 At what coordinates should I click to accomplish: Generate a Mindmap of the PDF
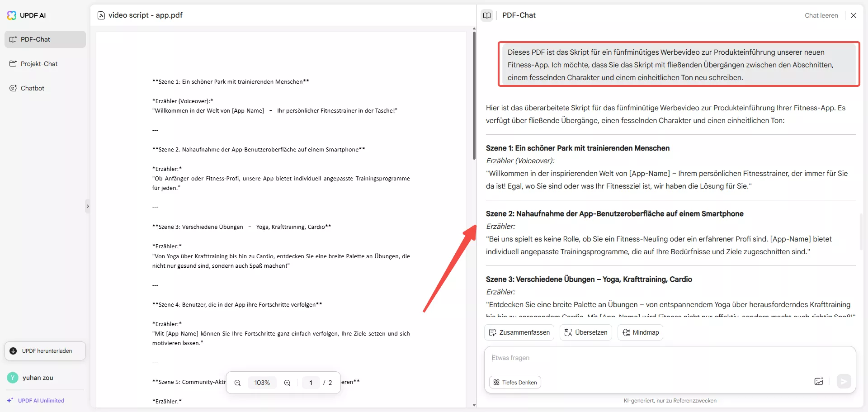(x=640, y=332)
